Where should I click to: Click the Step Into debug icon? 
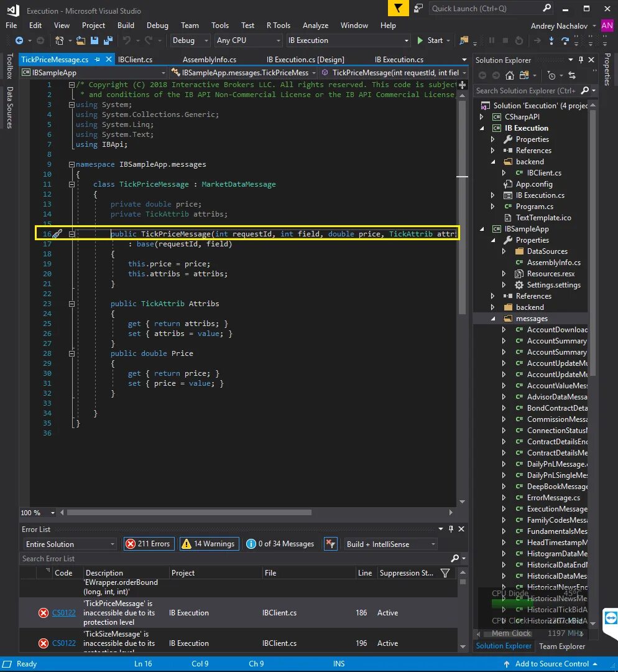pos(551,40)
